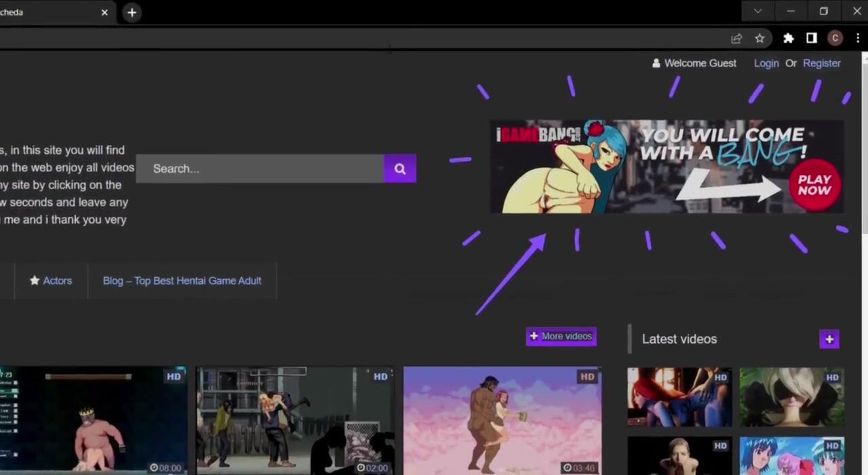Click the red Play Now banner button
The width and height of the screenshot is (868, 475).
click(x=814, y=185)
